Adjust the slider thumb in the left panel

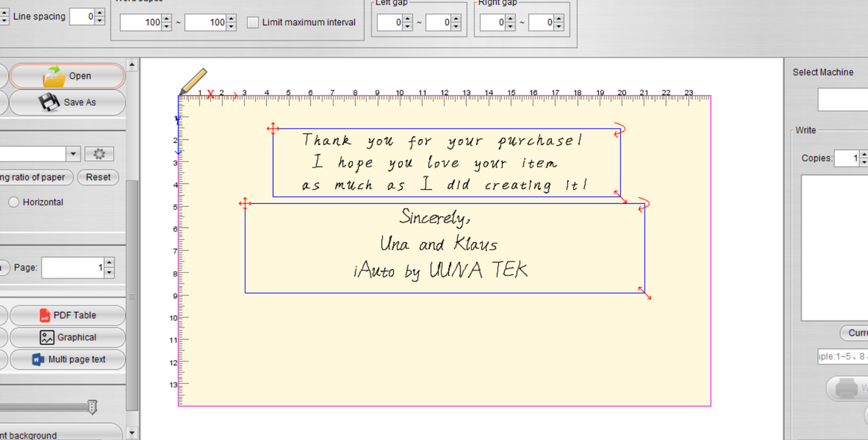92,407
